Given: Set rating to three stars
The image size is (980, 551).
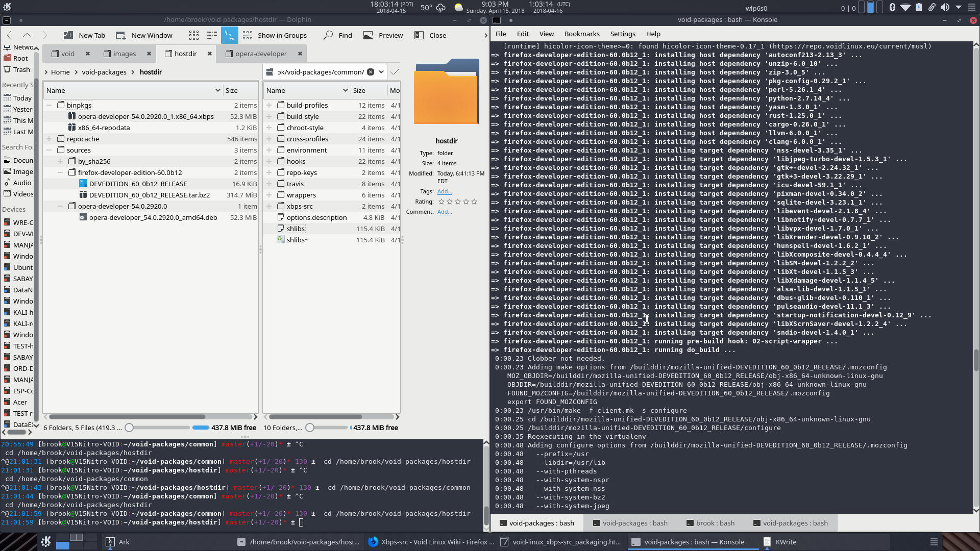Looking at the screenshot, I should tap(458, 202).
